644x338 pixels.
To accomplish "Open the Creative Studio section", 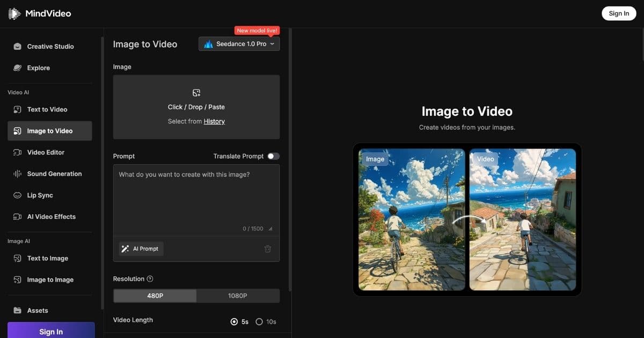I will pos(49,46).
